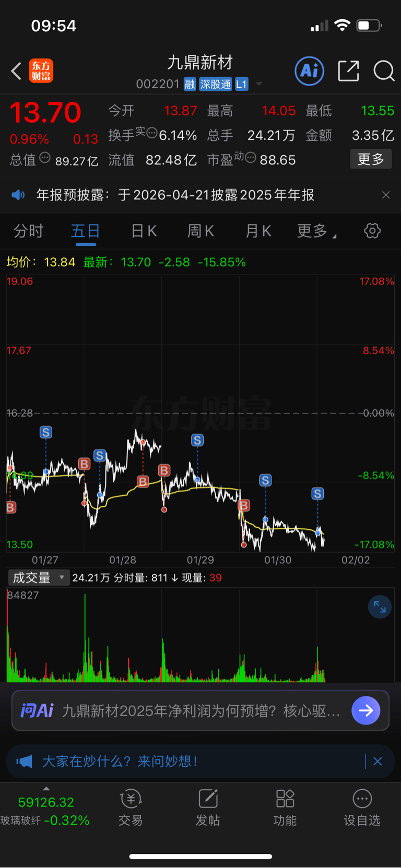This screenshot has height=868, width=401.
Task: Tap the 最高 value 14.05
Action: coord(279,111)
